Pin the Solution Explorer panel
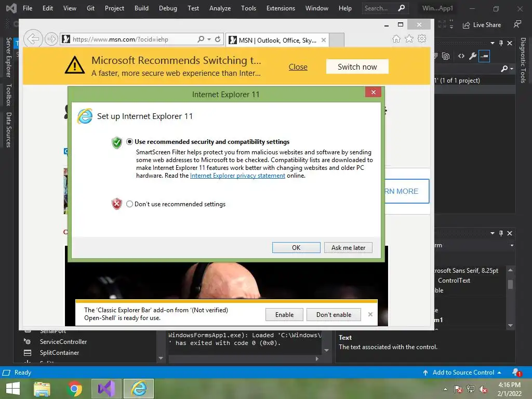 point(501,43)
